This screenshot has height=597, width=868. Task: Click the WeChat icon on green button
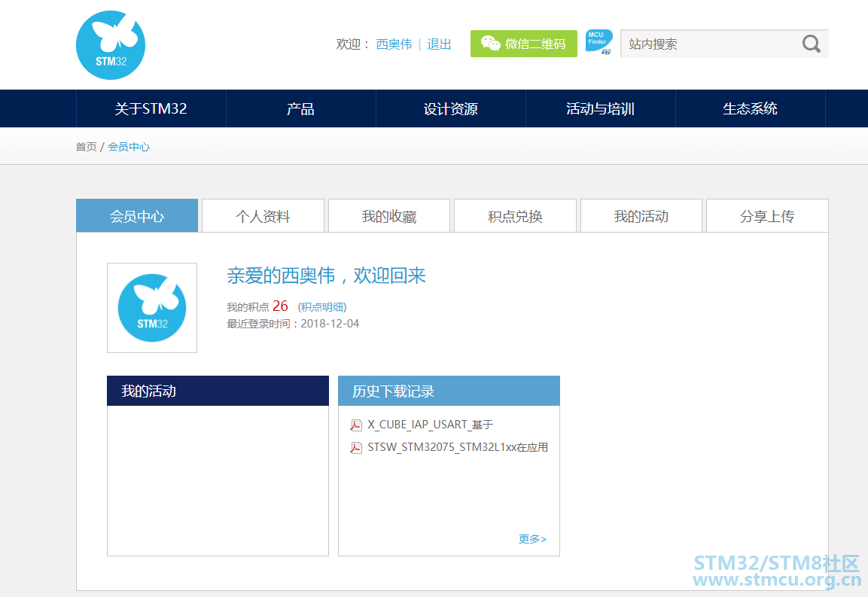tap(491, 43)
